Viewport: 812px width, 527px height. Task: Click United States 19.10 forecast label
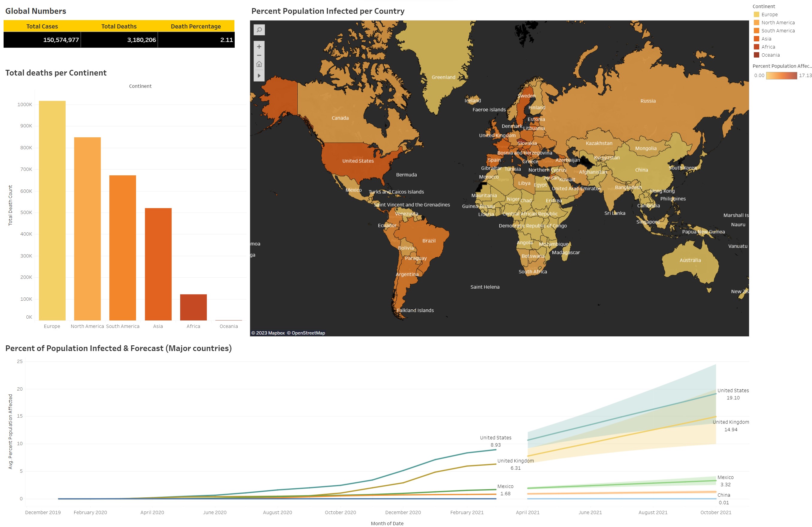(x=733, y=394)
